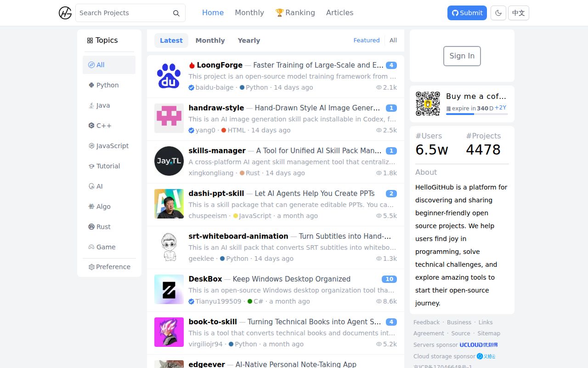Click the Sign In button

462,56
